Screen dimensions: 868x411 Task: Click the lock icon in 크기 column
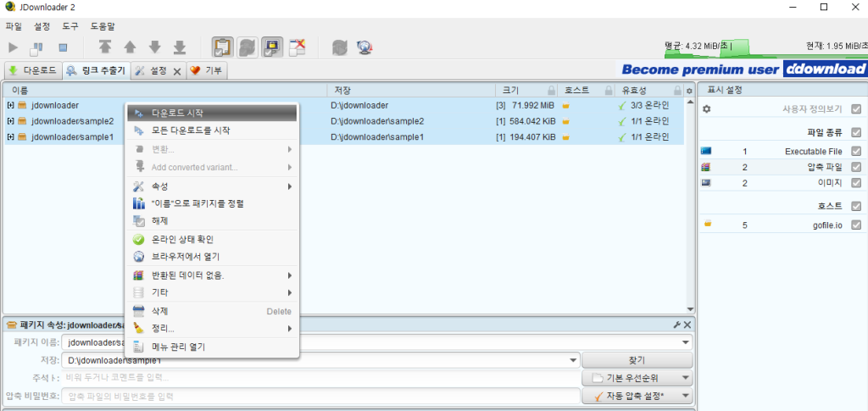[551, 90]
